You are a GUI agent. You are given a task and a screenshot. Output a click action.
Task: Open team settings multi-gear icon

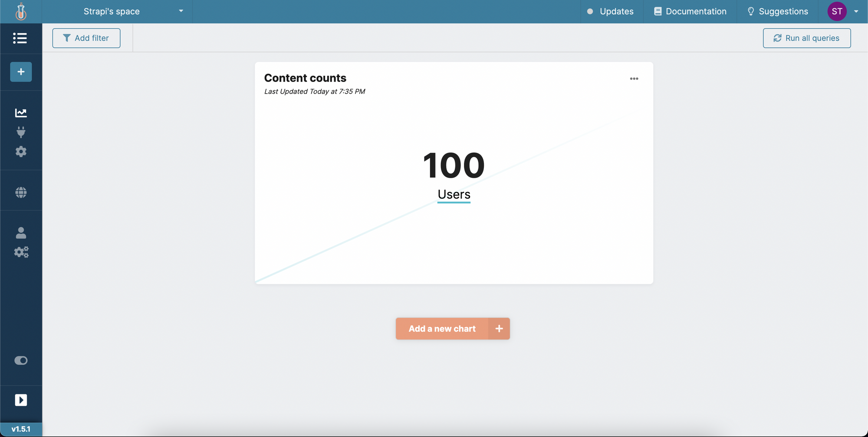(21, 252)
